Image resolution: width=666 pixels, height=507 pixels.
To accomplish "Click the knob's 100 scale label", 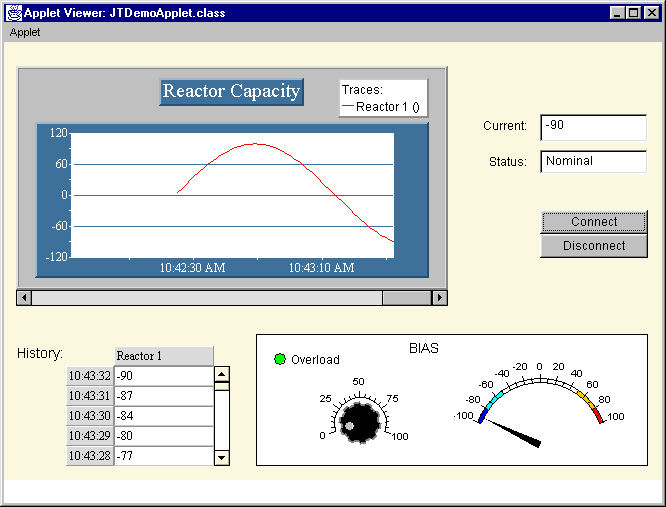I will click(400, 437).
